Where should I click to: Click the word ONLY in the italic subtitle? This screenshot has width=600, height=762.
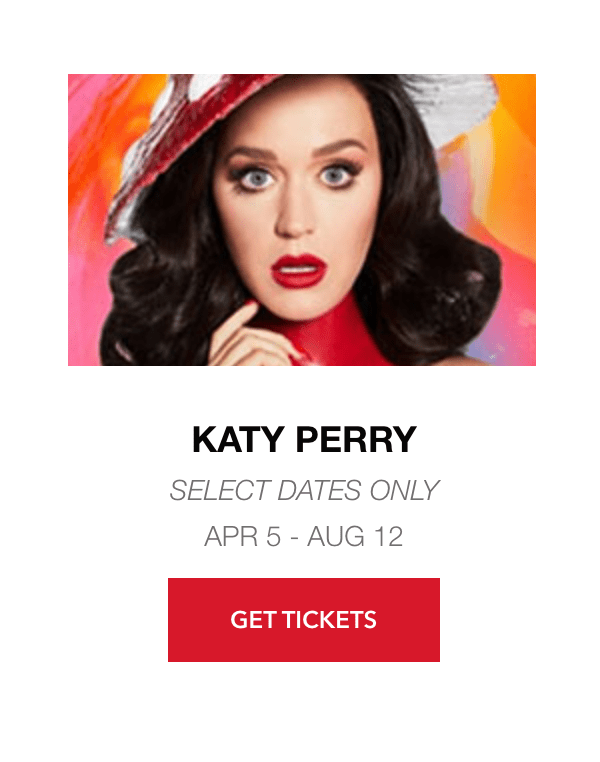404,490
